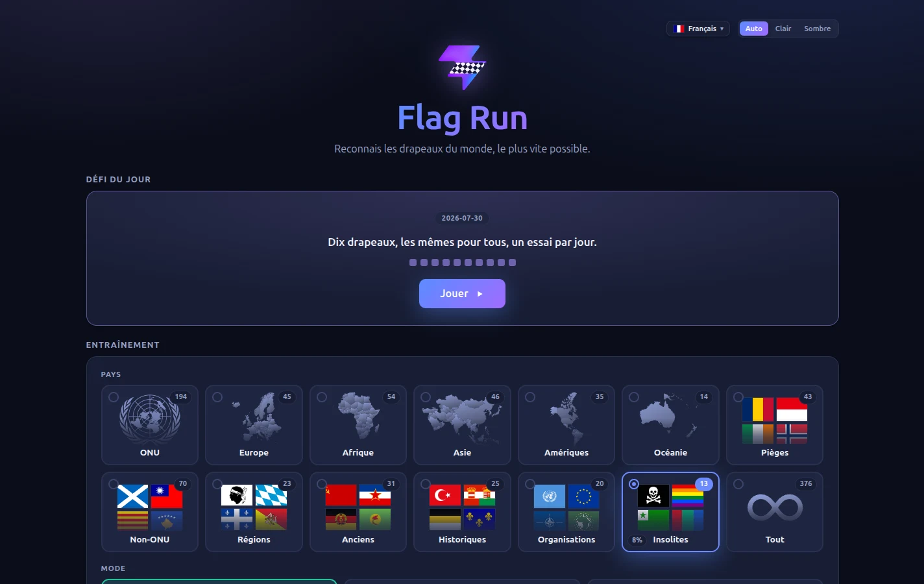Screen dimensions: 924x584
Task: Click the 194 count badge on ONU
Action: (x=181, y=397)
